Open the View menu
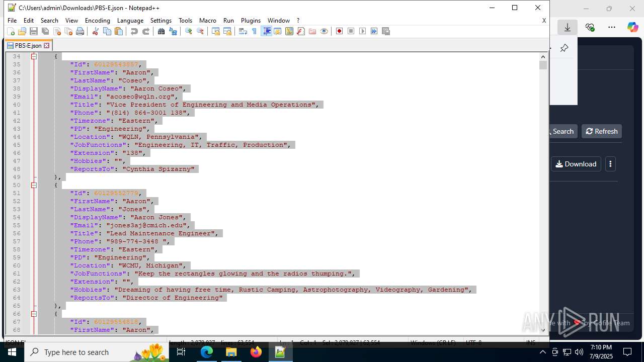Screen dimensions: 644x362 pos(71,21)
